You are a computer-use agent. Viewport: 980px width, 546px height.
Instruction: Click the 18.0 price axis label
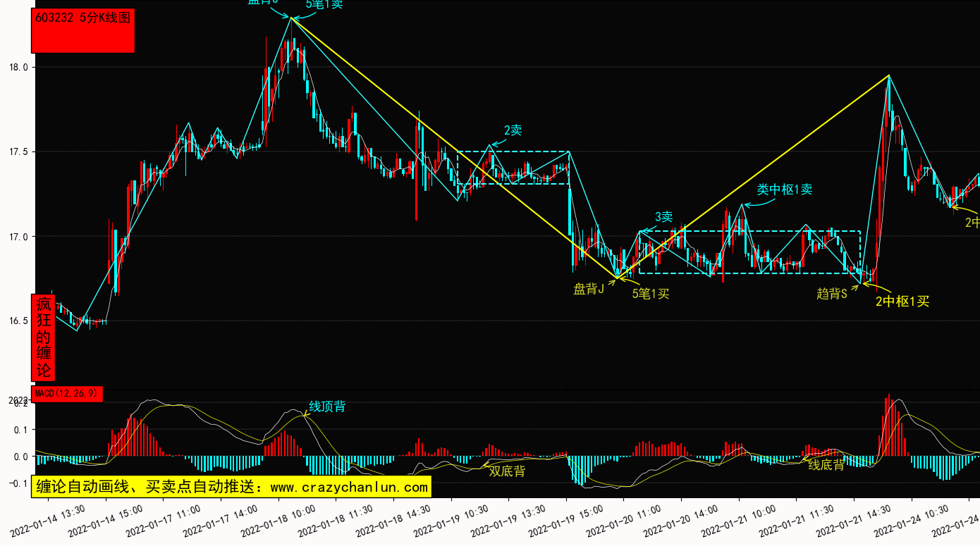click(x=18, y=68)
